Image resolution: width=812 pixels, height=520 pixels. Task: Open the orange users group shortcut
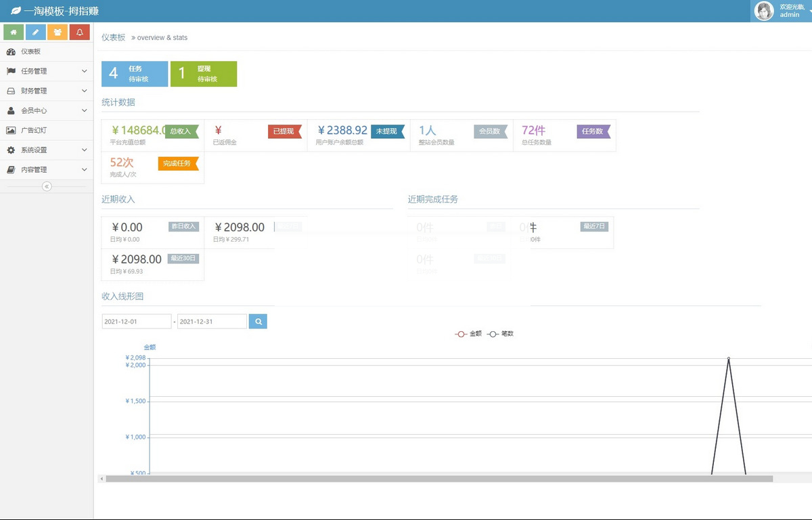58,32
